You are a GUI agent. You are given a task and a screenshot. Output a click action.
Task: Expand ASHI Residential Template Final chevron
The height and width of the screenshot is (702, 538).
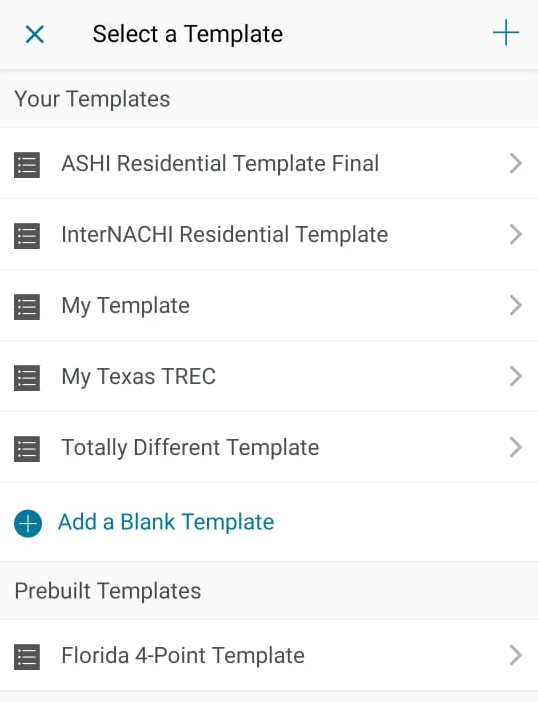516,163
